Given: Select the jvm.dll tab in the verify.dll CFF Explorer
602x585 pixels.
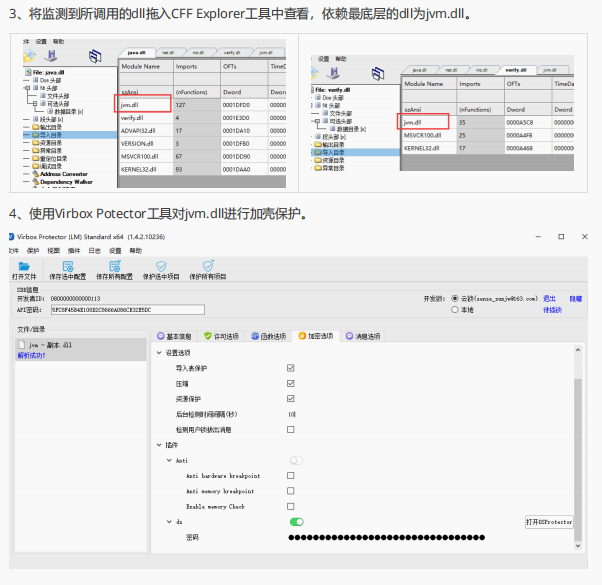Looking at the screenshot, I should coord(549,70).
